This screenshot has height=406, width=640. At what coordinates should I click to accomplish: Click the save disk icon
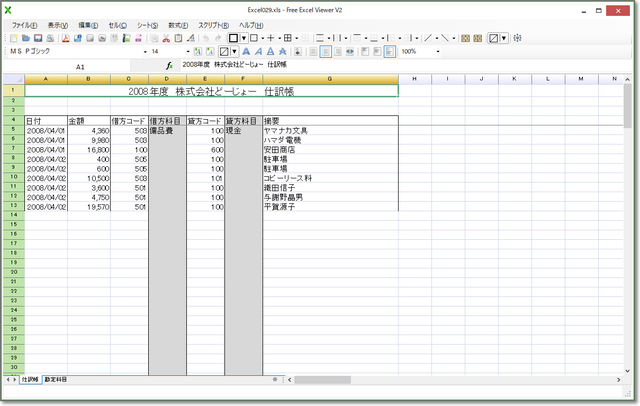[38, 38]
